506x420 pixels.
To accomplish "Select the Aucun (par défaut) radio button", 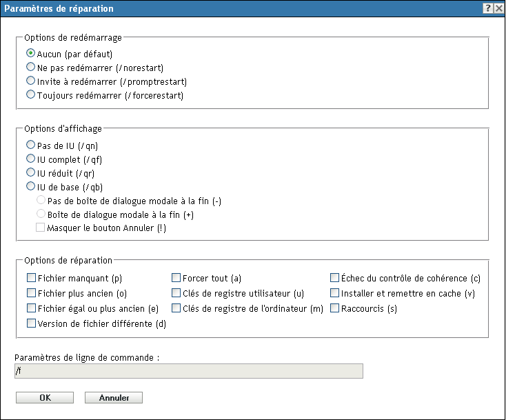I will click(x=30, y=52).
